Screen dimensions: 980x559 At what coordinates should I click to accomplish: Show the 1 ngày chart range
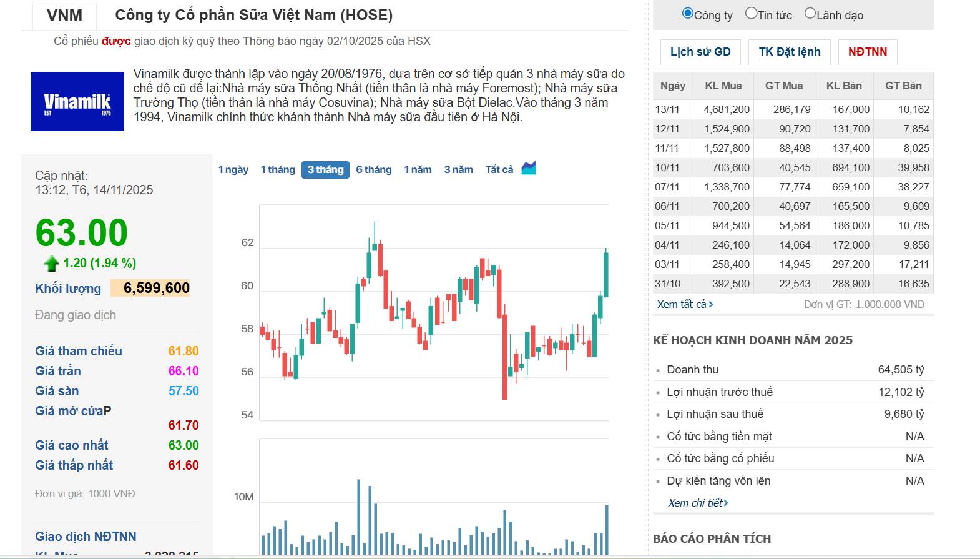pos(233,170)
